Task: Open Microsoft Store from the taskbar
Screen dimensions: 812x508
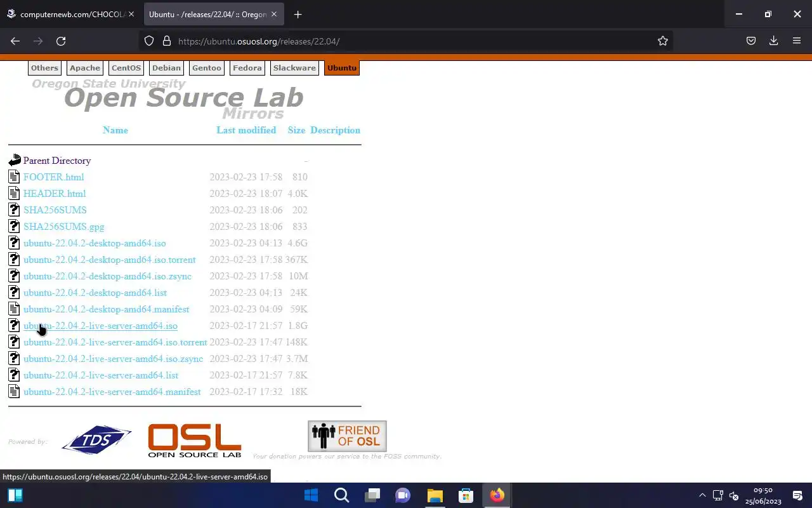Action: click(466, 495)
